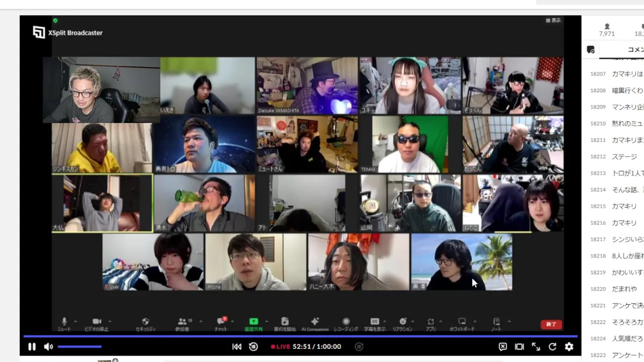Expand the caret next to 画面共有
This screenshot has width=644, height=362.
tap(267, 321)
